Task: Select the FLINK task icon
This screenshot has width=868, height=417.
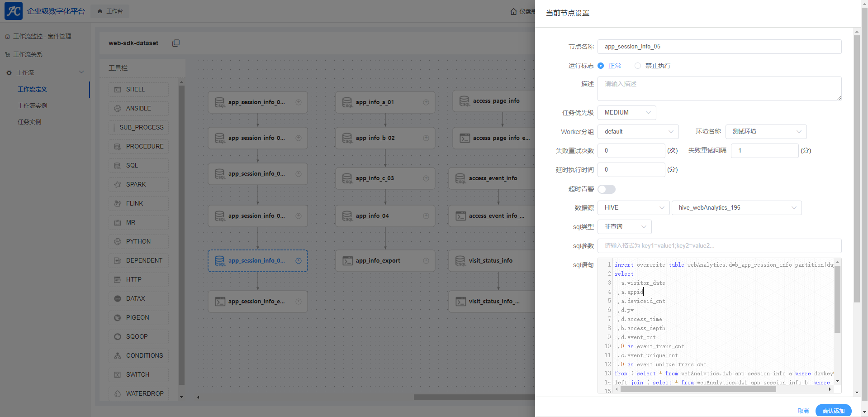Action: pyautogui.click(x=118, y=204)
